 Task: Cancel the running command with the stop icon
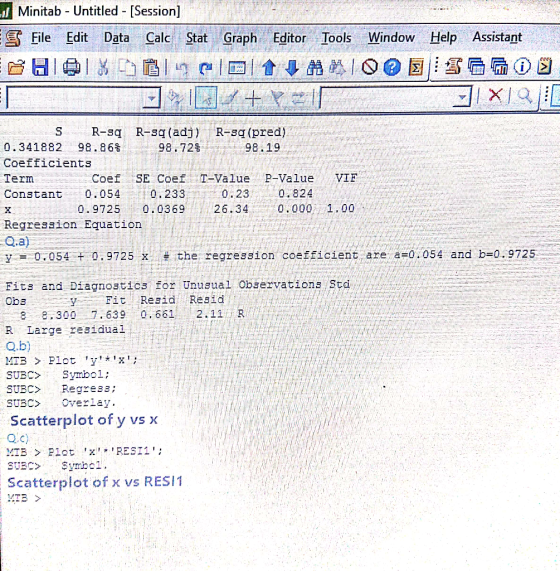click(370, 67)
